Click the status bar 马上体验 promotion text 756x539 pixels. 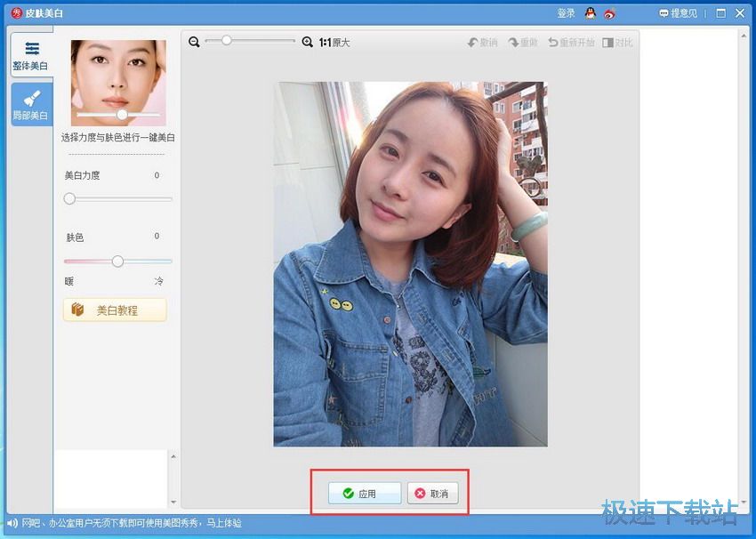[224, 523]
